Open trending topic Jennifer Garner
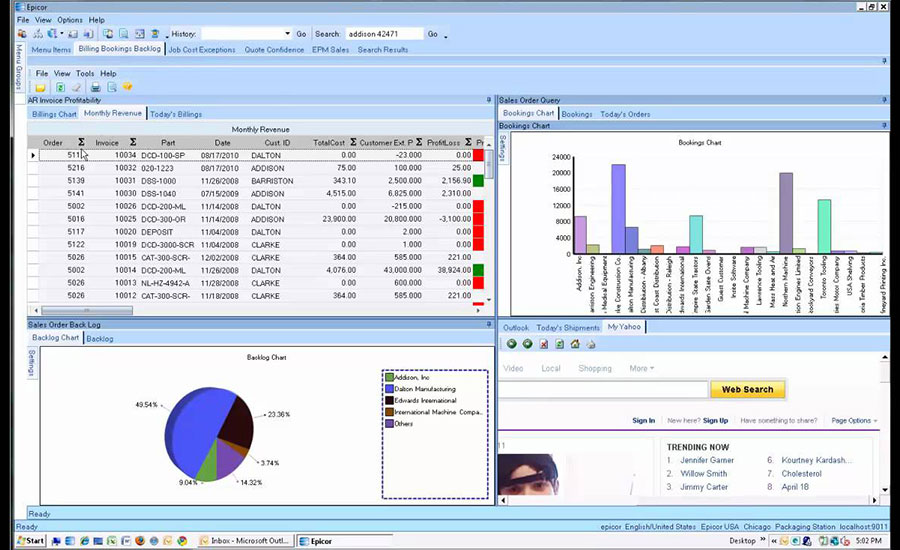The width and height of the screenshot is (900, 550). pos(707,460)
